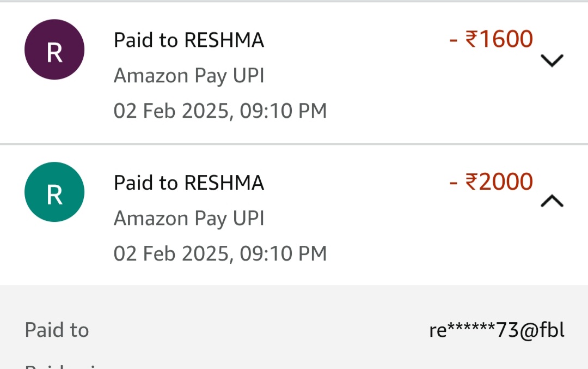Click the rupee symbol on the 2000 amount

click(x=471, y=182)
